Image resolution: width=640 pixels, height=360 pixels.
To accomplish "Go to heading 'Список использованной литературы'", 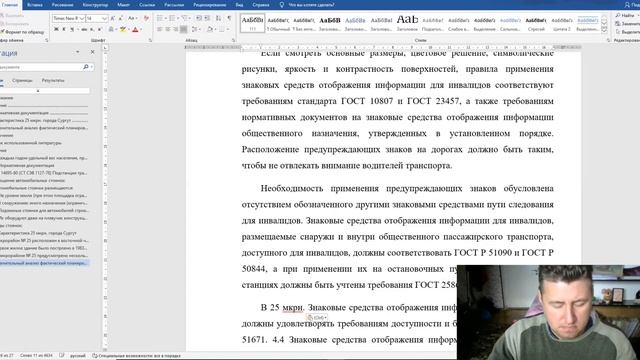I will (31, 143).
